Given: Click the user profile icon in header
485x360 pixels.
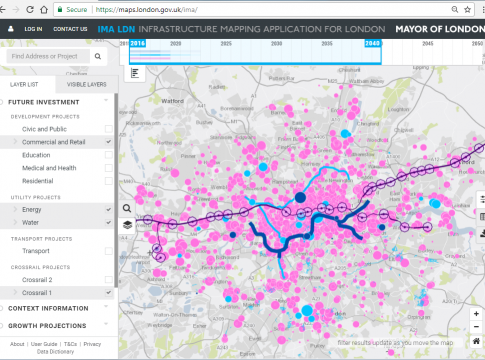Looking at the screenshot, I should (x=11, y=29).
